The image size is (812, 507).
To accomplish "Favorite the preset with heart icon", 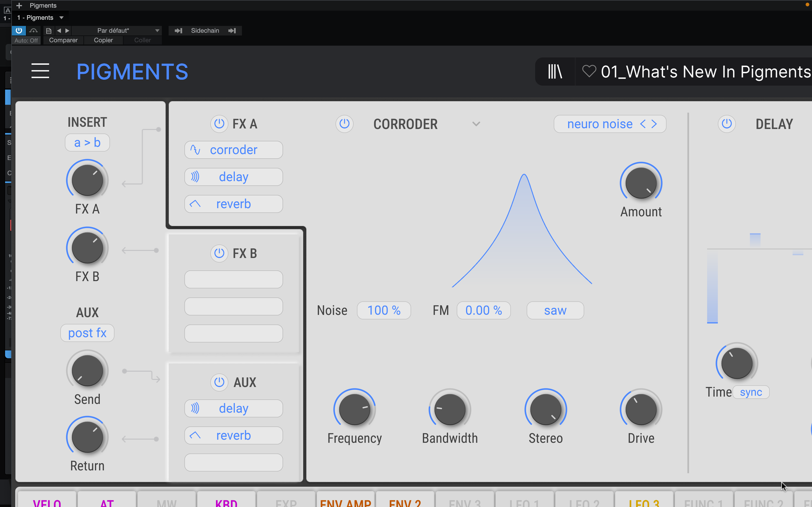I will coord(589,72).
